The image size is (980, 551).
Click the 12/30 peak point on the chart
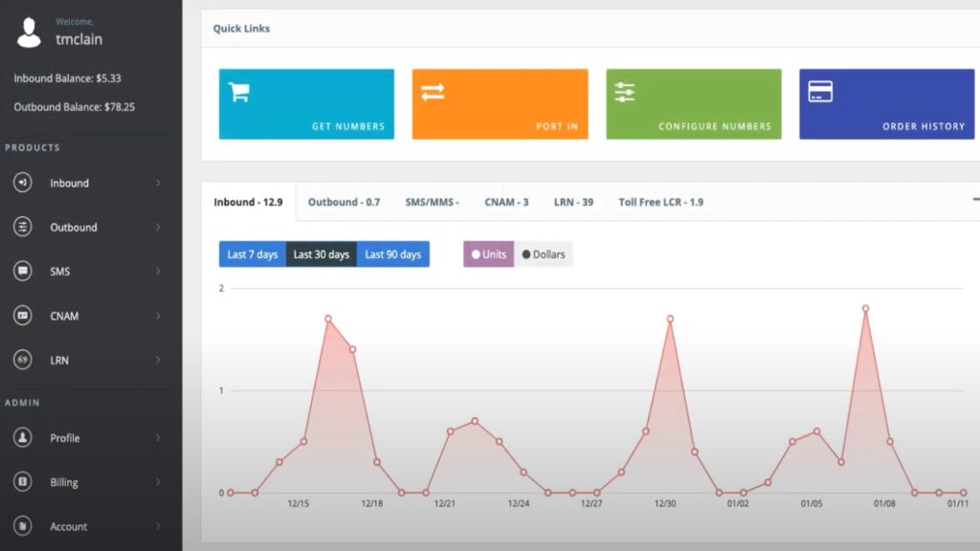[668, 319]
